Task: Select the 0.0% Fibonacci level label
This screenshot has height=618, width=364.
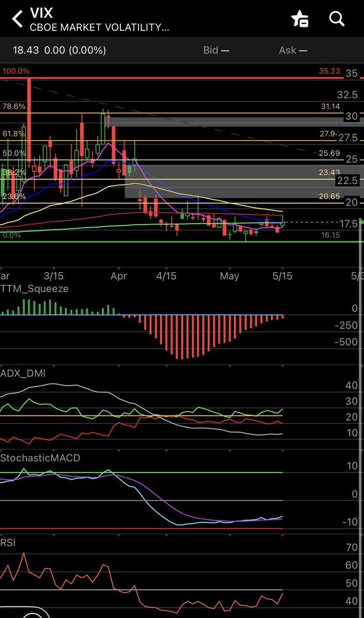Action: pos(11,235)
